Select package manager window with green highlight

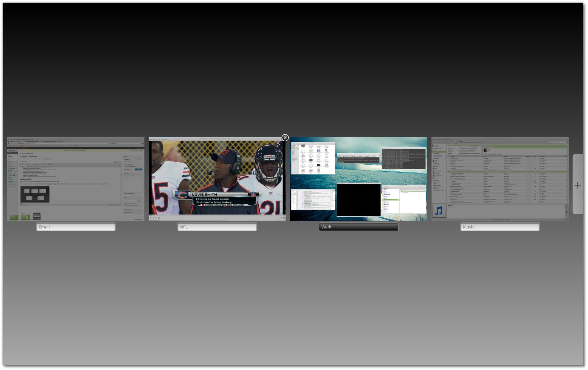(x=404, y=200)
